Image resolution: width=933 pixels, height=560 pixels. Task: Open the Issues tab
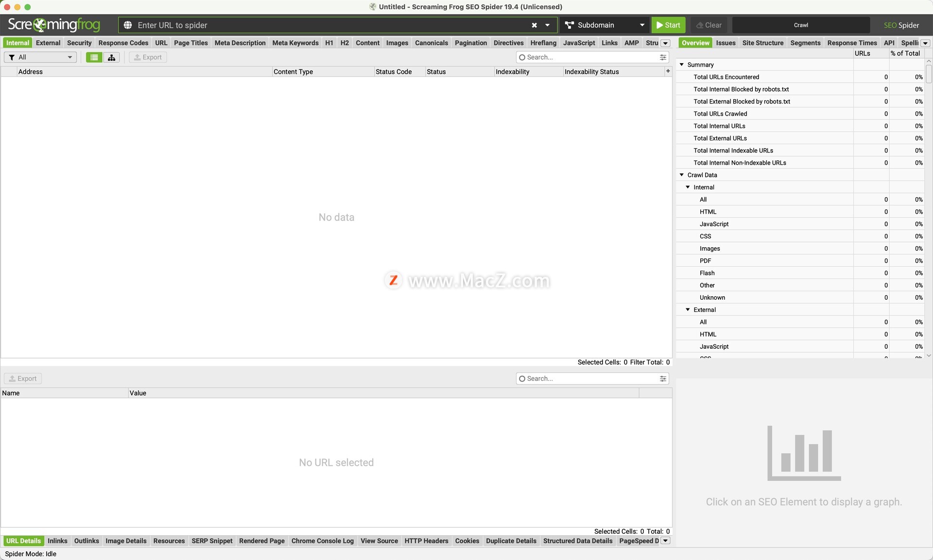point(726,43)
